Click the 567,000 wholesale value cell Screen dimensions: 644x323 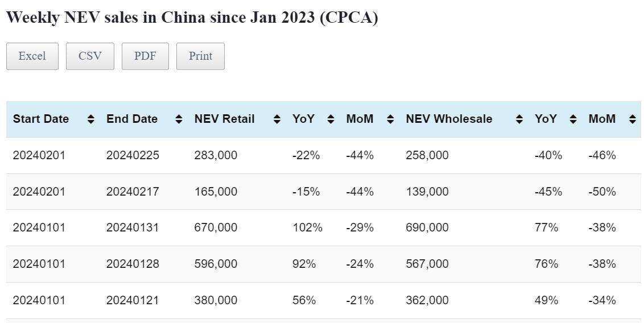pos(427,264)
